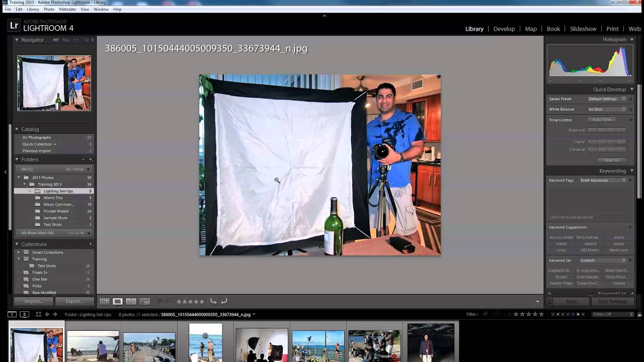Open the Map module
Image resolution: width=644 pixels, height=362 pixels.
[531, 29]
